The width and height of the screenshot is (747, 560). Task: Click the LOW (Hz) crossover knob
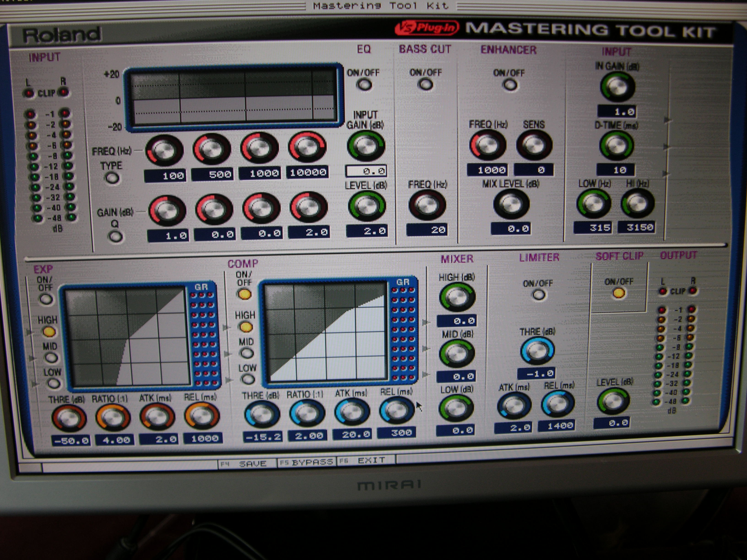pos(593,204)
